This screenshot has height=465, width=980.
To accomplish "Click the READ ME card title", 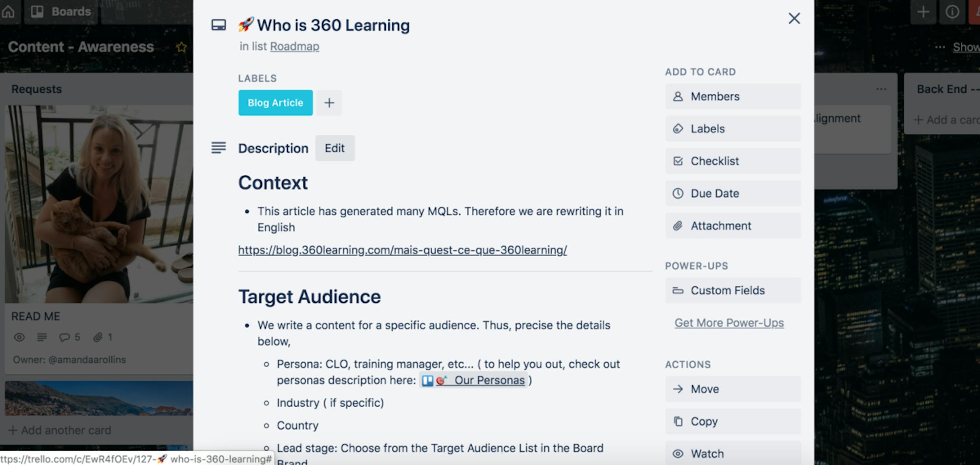I will [36, 317].
